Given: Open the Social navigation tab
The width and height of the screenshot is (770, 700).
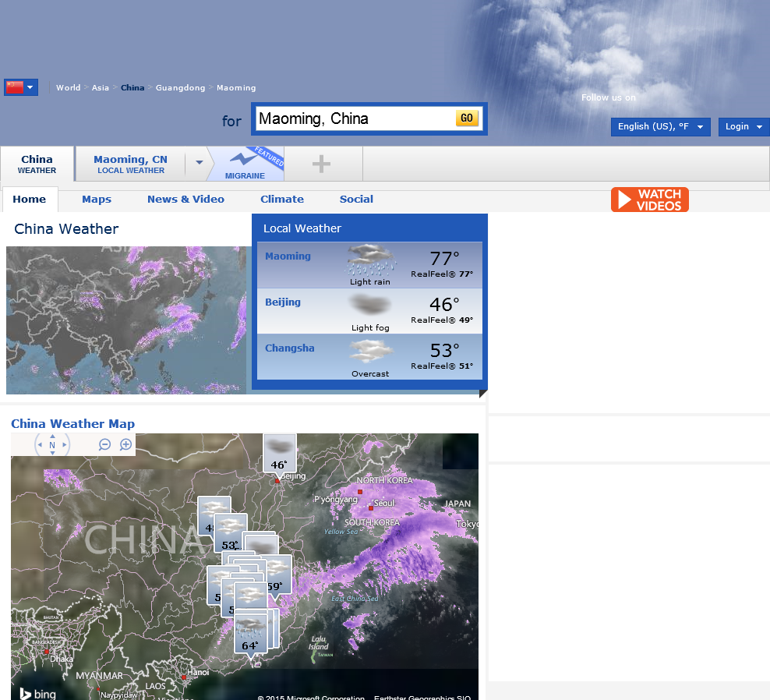Looking at the screenshot, I should point(356,199).
